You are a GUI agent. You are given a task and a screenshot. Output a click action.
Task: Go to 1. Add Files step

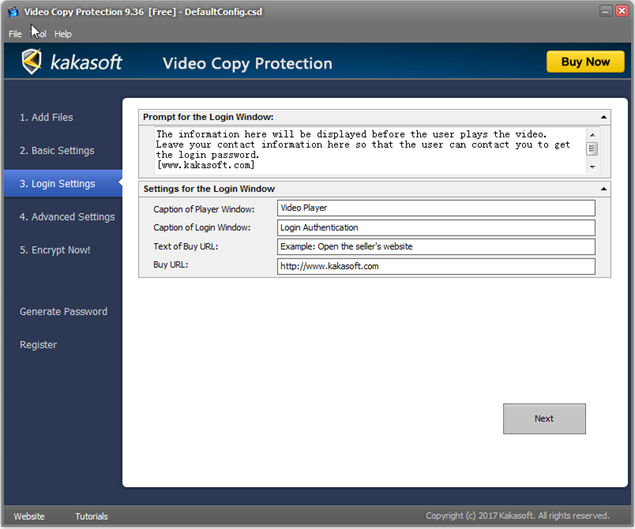click(46, 117)
